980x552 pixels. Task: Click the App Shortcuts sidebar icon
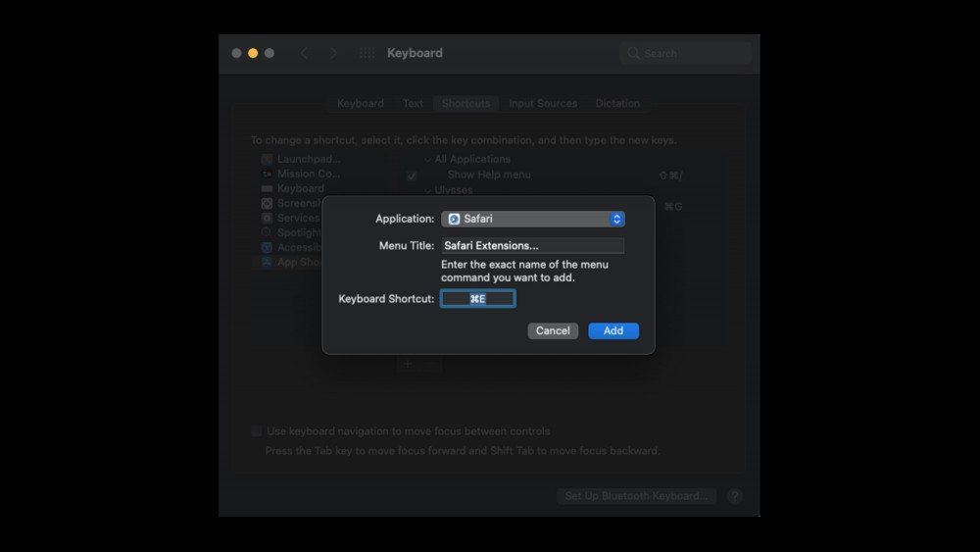(x=267, y=262)
